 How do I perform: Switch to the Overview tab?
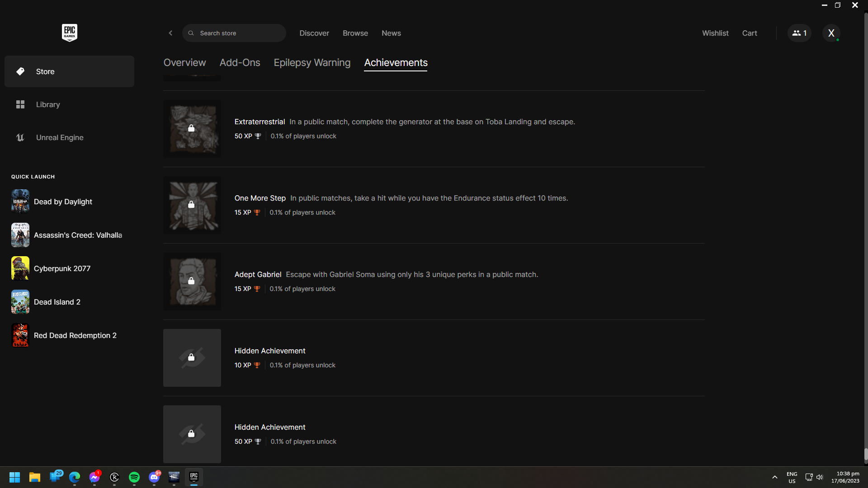coord(184,63)
